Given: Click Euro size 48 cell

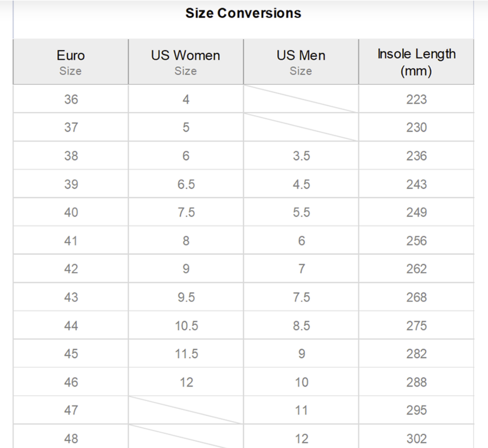Looking at the screenshot, I should (x=71, y=439).
